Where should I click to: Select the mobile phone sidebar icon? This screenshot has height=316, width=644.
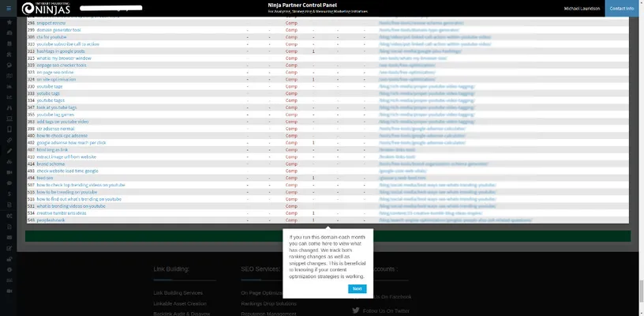(x=9, y=129)
